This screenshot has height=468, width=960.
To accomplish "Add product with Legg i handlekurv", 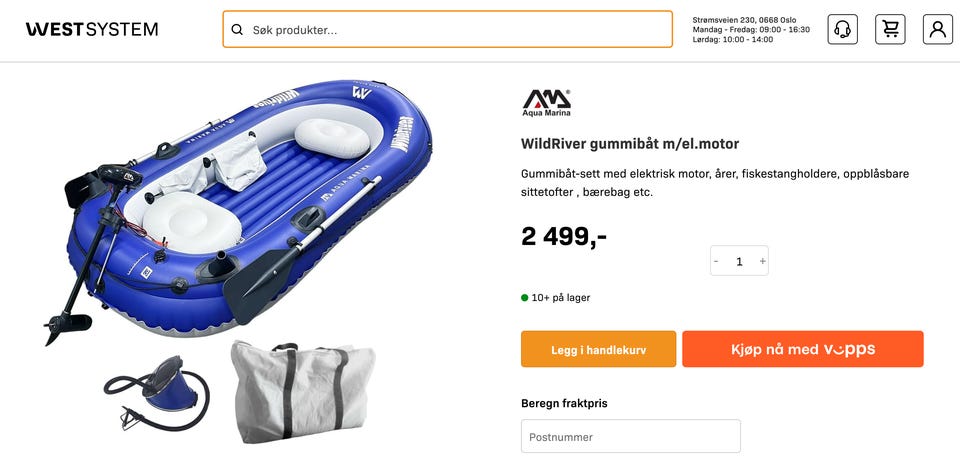I will (x=598, y=349).
